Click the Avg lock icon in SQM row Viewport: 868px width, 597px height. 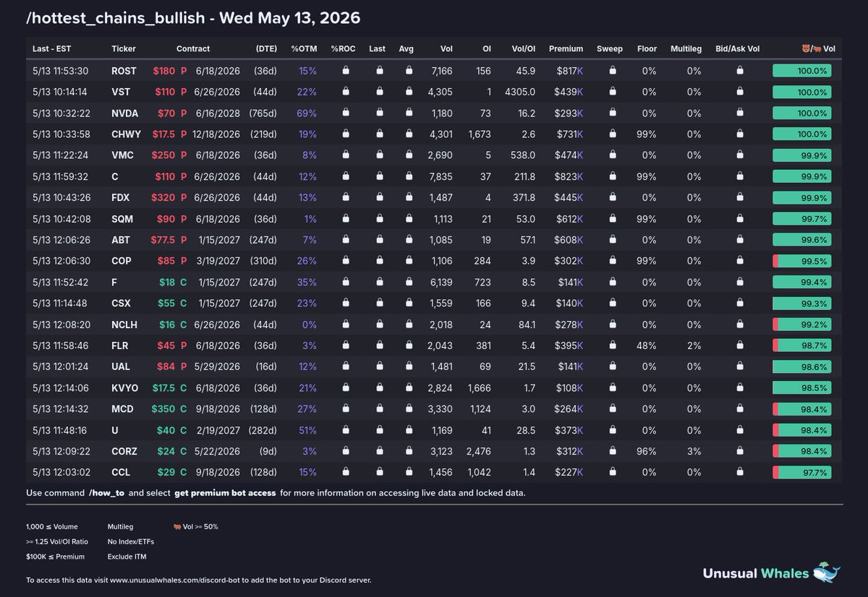click(x=409, y=218)
